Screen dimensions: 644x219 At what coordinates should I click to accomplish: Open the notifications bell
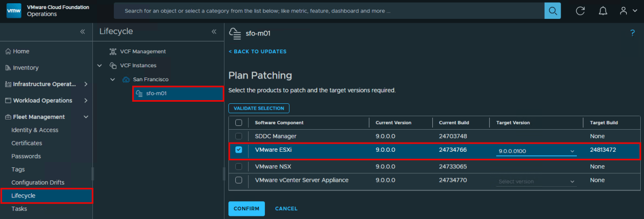603,11
